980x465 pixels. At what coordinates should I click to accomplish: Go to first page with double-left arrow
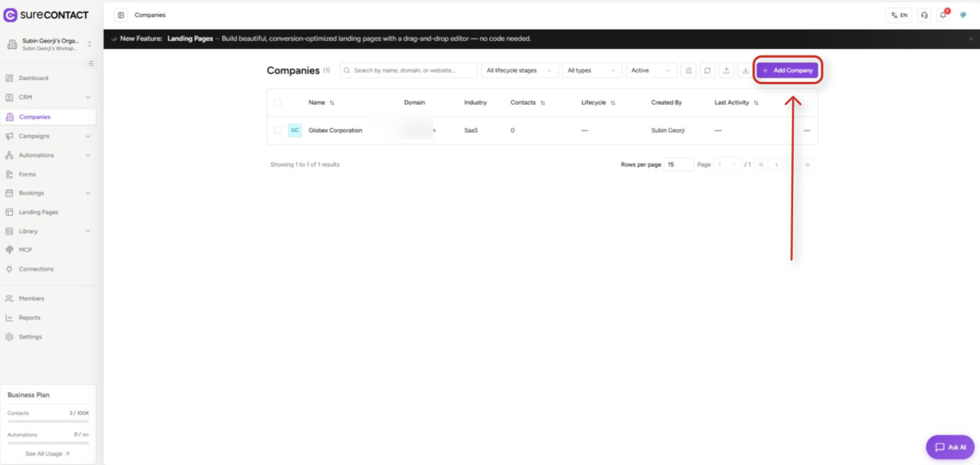click(x=761, y=164)
